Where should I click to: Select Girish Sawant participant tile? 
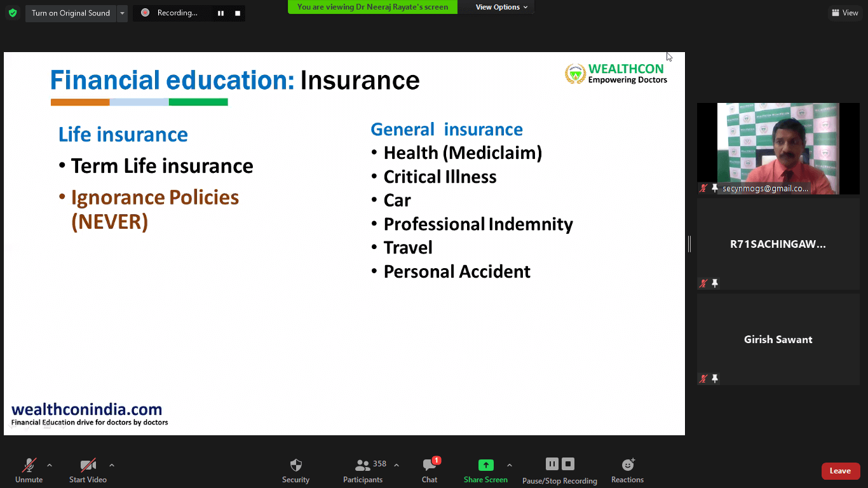tap(778, 339)
